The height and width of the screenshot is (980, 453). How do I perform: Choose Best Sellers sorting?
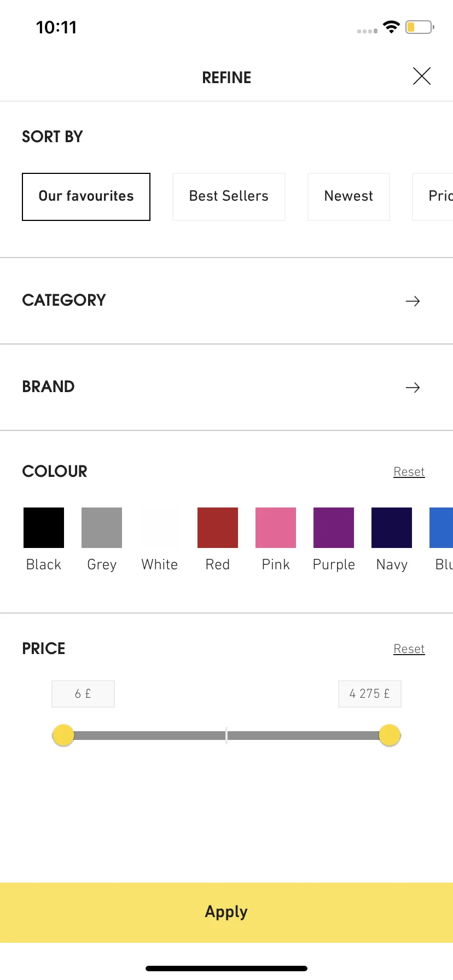click(229, 197)
